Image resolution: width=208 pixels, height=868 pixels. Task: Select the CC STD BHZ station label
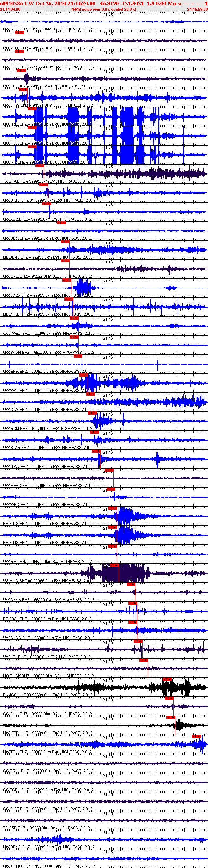point(47,86)
